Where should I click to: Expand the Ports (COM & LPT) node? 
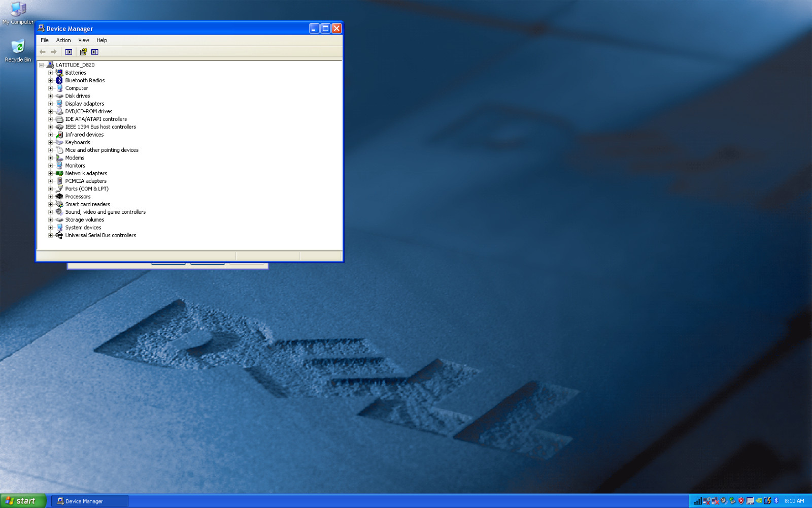[50, 189]
